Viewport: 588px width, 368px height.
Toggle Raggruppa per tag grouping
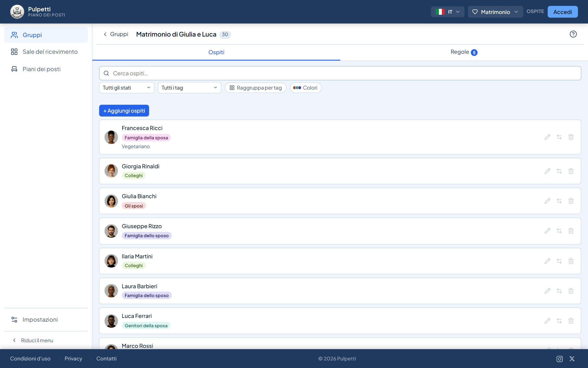click(256, 88)
